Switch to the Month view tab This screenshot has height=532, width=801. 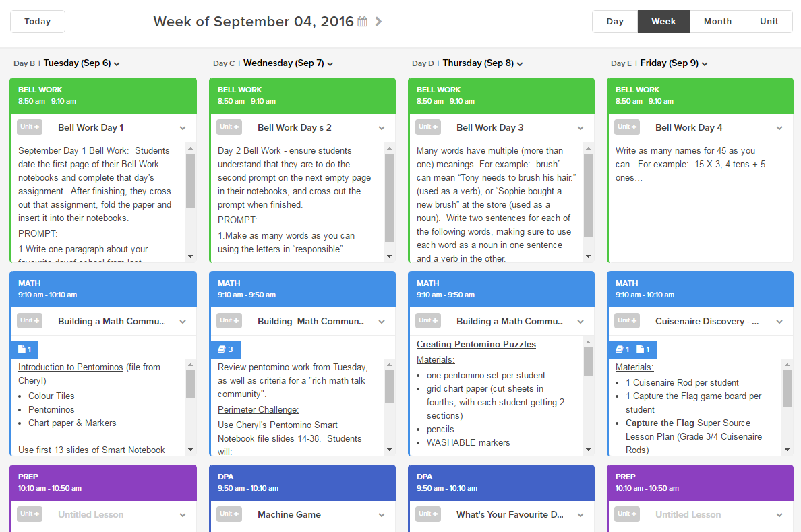tap(717, 21)
